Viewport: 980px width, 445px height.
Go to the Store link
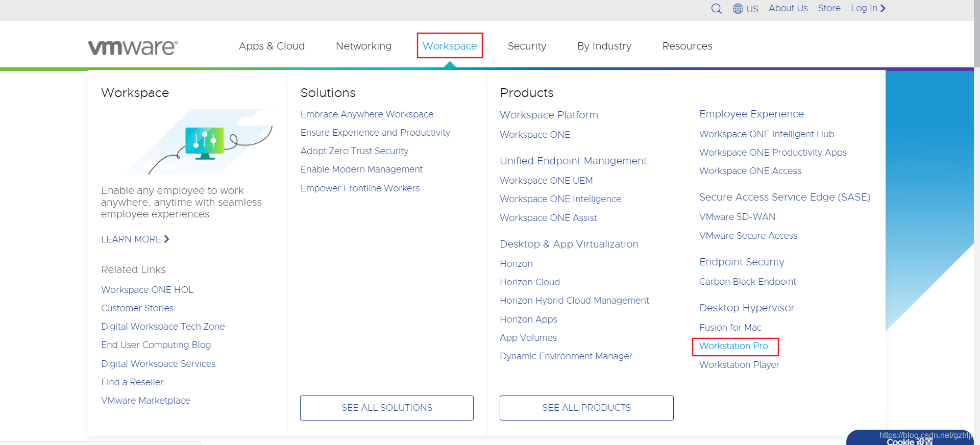[x=829, y=8]
